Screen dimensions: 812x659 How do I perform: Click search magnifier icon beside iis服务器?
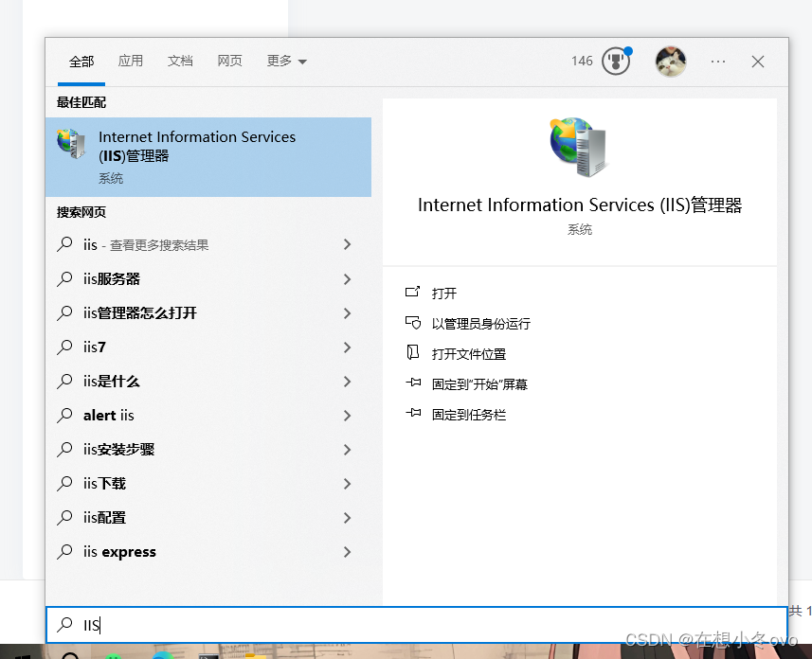64,278
